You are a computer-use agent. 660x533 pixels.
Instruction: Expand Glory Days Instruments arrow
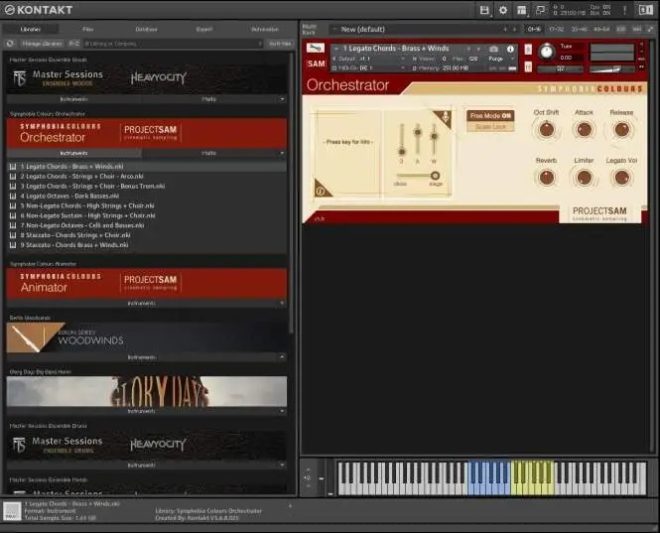point(282,411)
